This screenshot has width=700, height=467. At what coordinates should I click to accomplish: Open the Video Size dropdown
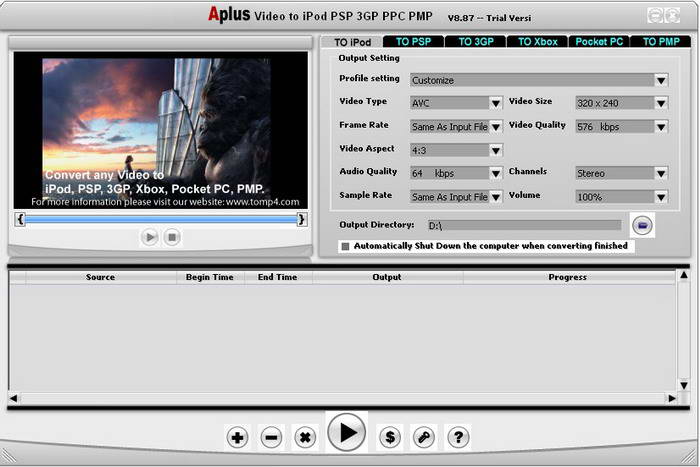point(661,103)
